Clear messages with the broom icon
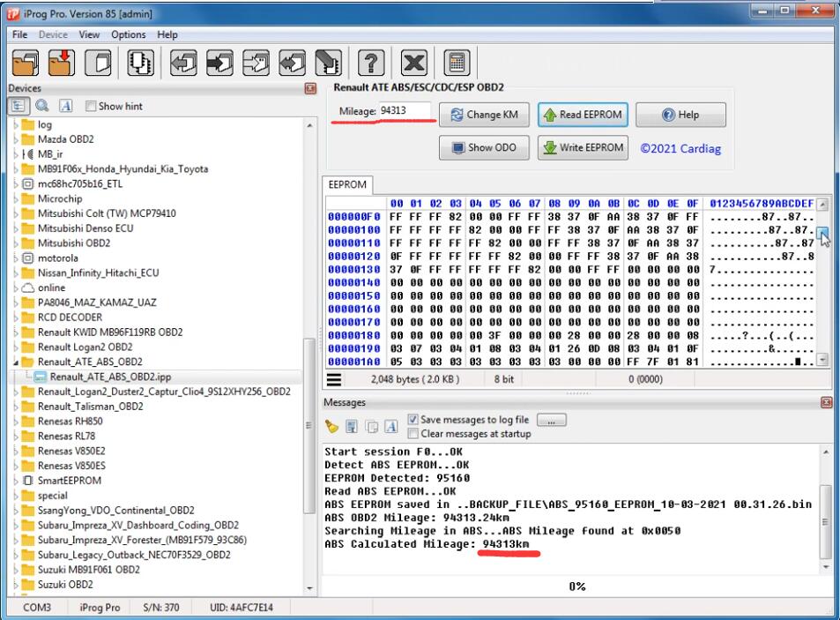The image size is (840, 620). (x=331, y=427)
